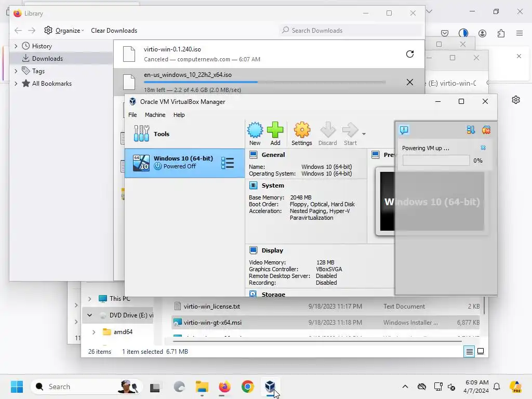Click the gear icon below Firefox toolbar
Image resolution: width=532 pixels, height=399 pixels.
[516, 100]
